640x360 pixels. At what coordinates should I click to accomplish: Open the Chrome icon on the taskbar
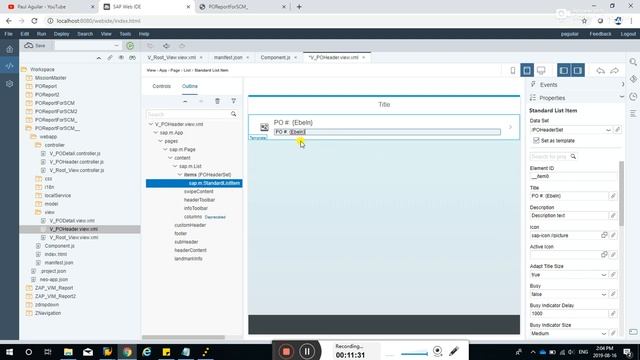click(x=127, y=351)
